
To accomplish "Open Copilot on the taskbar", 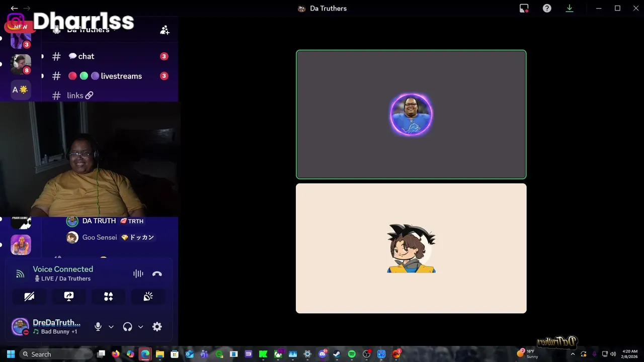I will point(130,354).
